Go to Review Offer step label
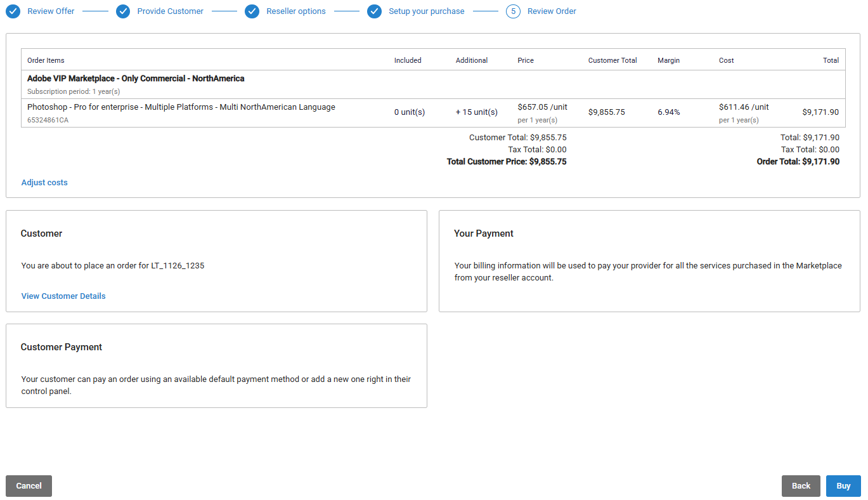 point(51,11)
